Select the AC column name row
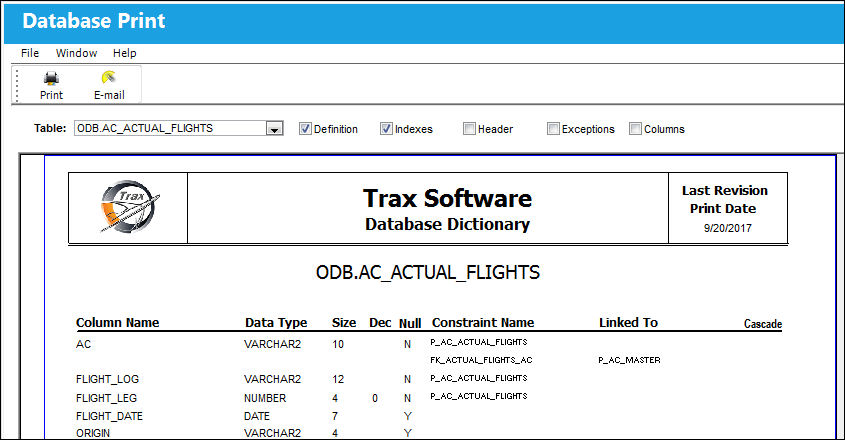Image resolution: width=845 pixels, height=440 pixels. point(84,344)
